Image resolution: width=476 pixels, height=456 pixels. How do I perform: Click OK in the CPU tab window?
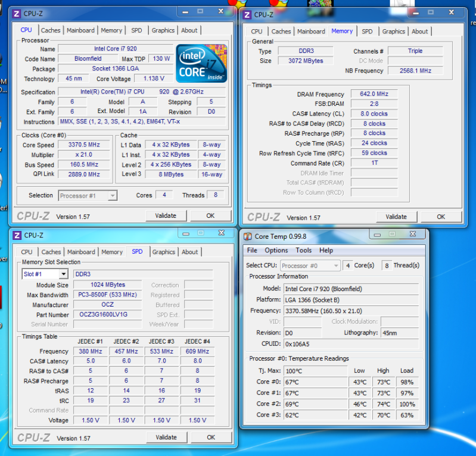coord(210,215)
